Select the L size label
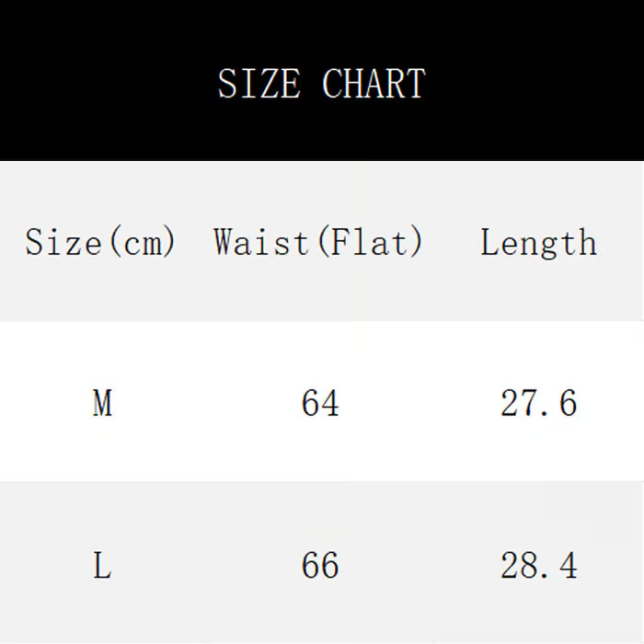 click(102, 565)
